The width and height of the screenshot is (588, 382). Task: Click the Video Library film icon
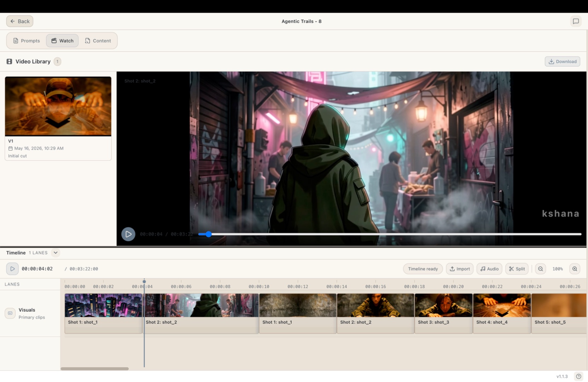click(9, 62)
